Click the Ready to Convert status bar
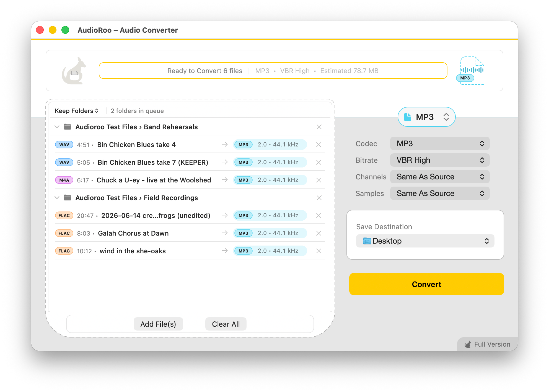Screen dimensions: 549x392 (273, 71)
